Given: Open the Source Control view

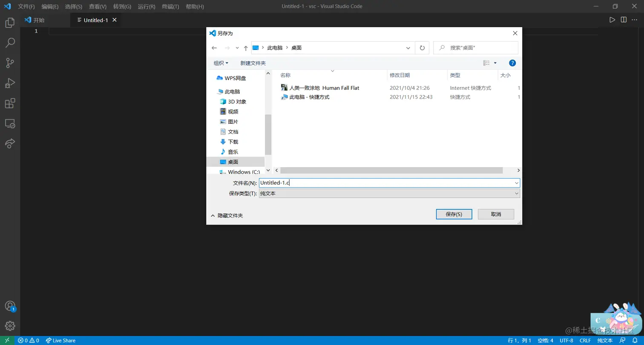Looking at the screenshot, I should click(10, 63).
